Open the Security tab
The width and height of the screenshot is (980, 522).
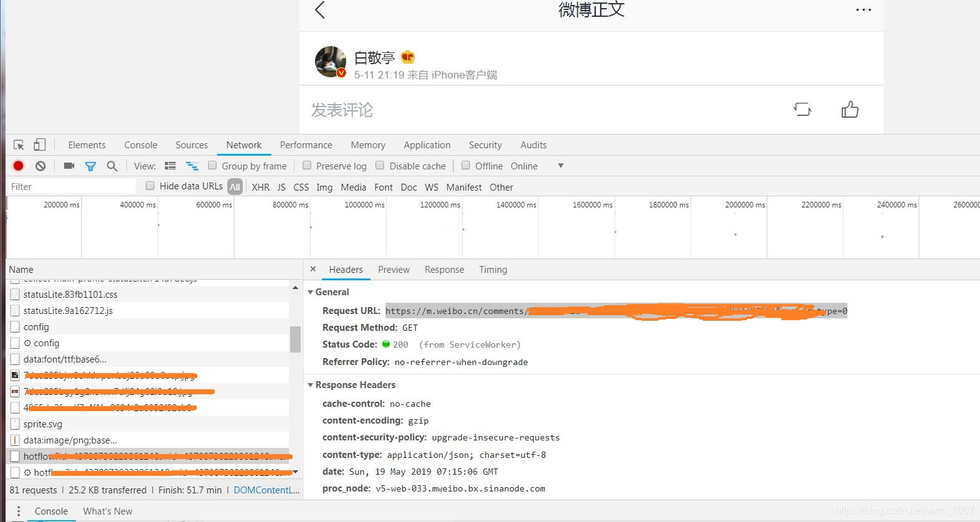pyautogui.click(x=485, y=145)
